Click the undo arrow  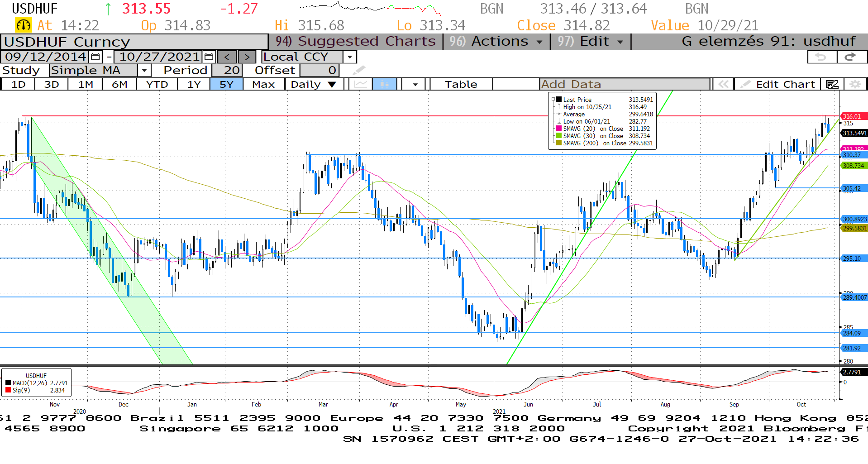[x=821, y=57]
